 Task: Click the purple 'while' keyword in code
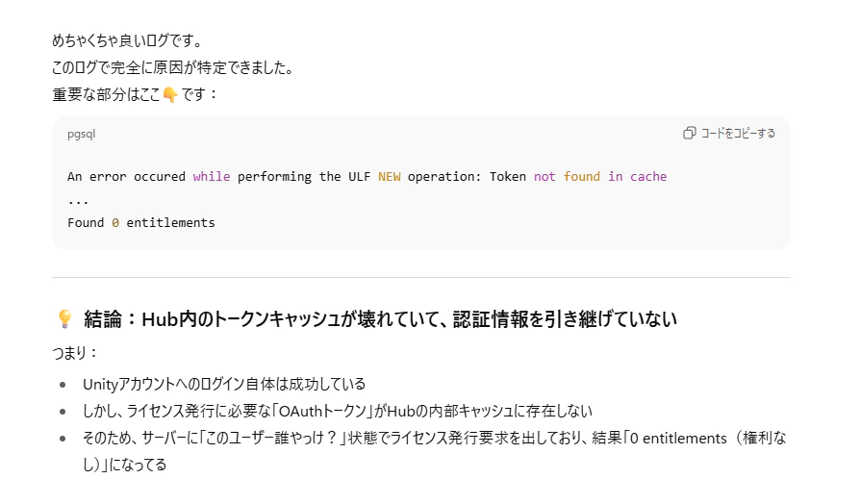(212, 177)
